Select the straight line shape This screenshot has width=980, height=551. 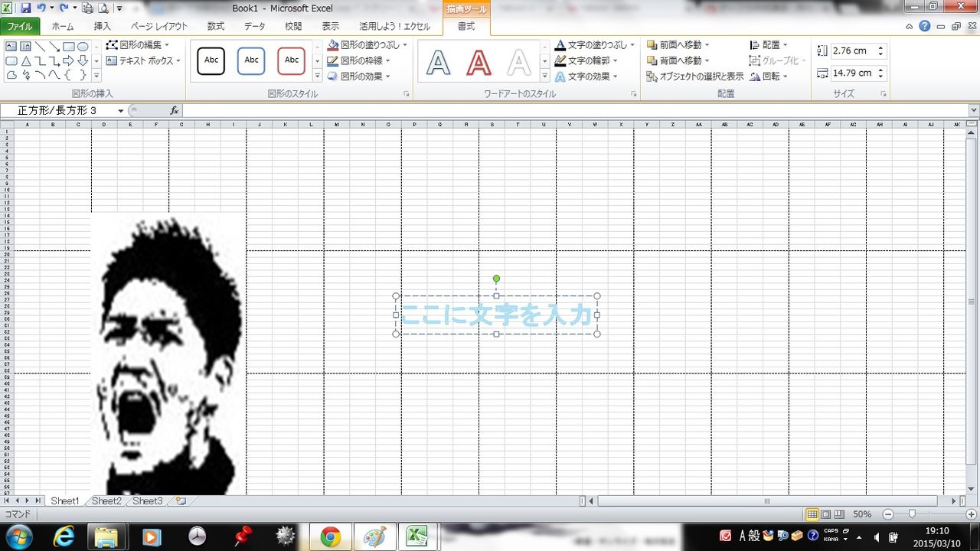point(40,47)
